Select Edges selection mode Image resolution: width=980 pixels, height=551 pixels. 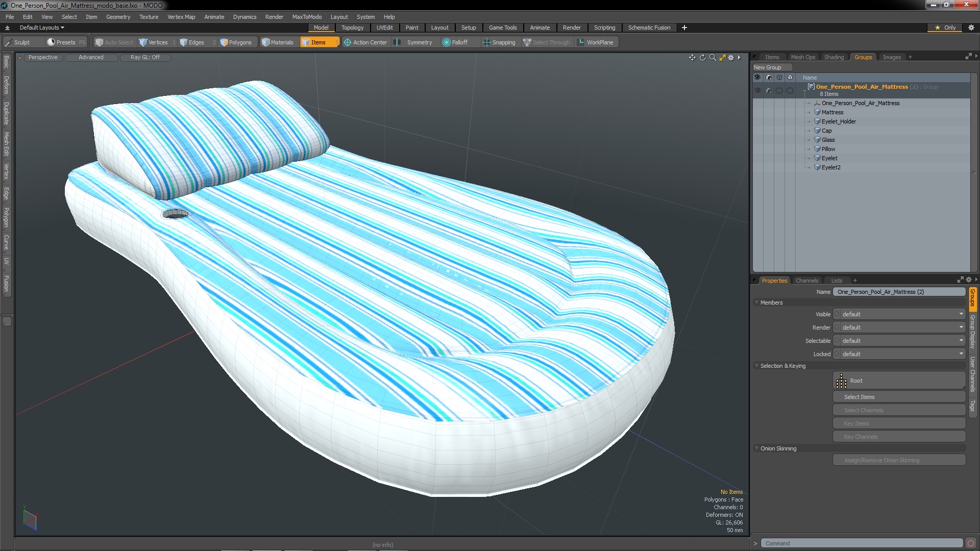point(192,42)
